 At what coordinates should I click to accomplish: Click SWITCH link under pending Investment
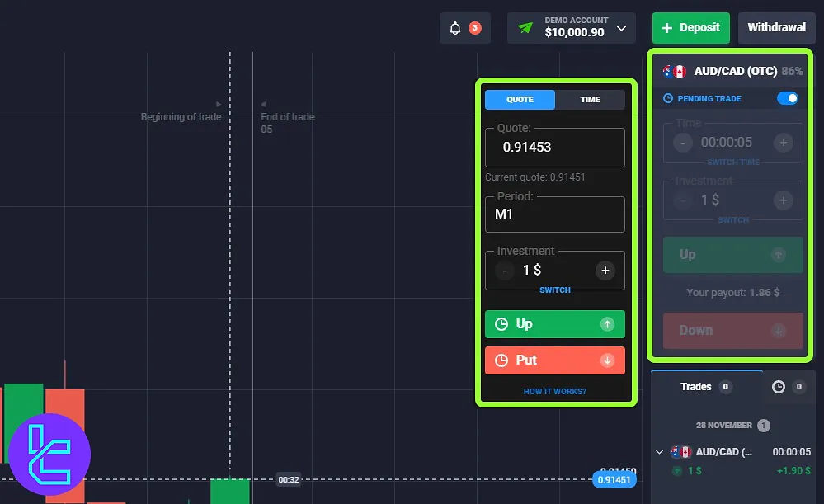(x=555, y=290)
